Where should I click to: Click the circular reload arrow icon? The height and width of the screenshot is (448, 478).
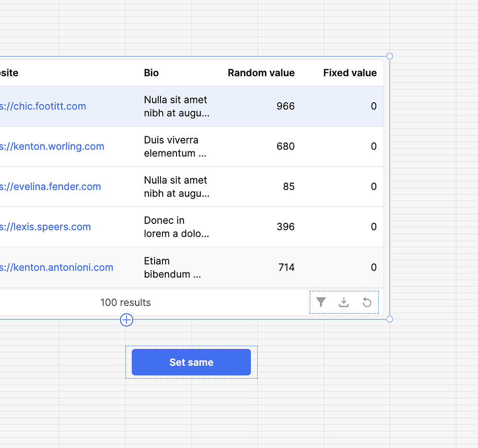[x=367, y=302]
